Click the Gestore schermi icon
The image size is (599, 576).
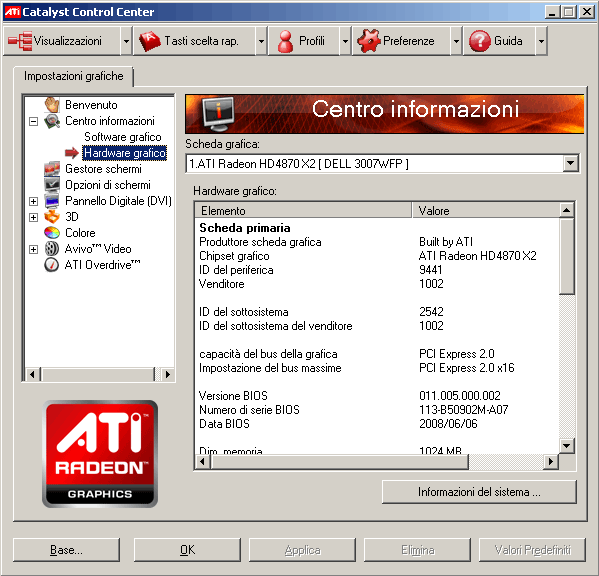52,168
